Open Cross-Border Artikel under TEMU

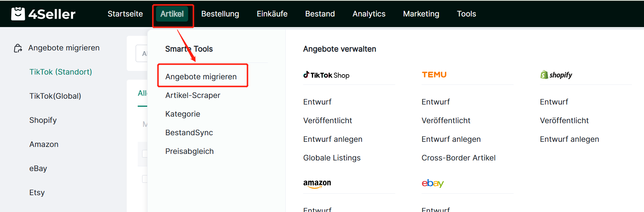(458, 158)
